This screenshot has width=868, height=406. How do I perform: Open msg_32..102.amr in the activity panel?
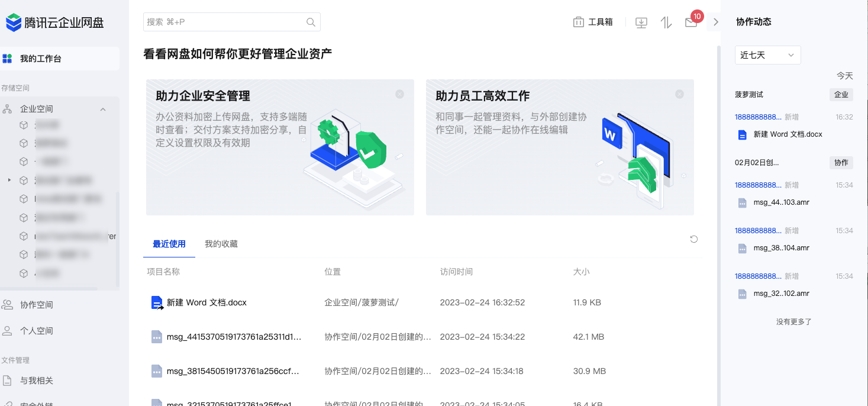[x=782, y=294]
